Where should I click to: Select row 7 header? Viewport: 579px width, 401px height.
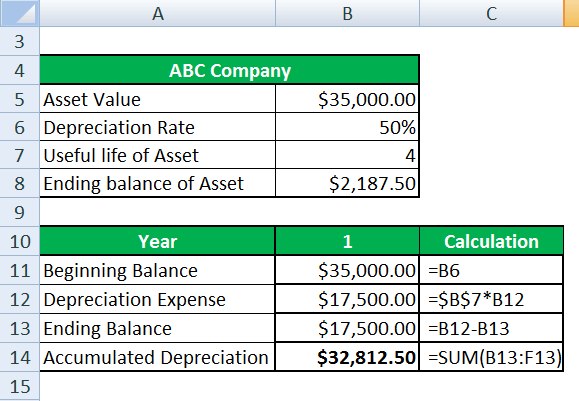19,155
